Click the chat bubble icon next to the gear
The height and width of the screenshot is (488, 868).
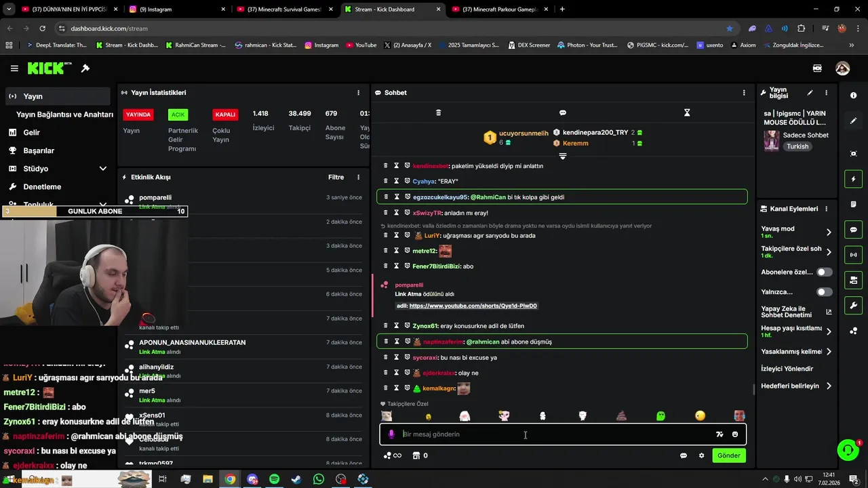[684, 455]
